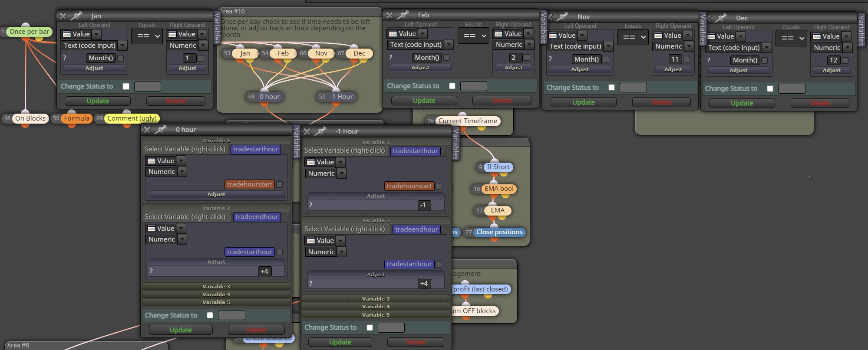868x350 pixels.
Task: Close the Feb panel with X icon
Action: [389, 15]
